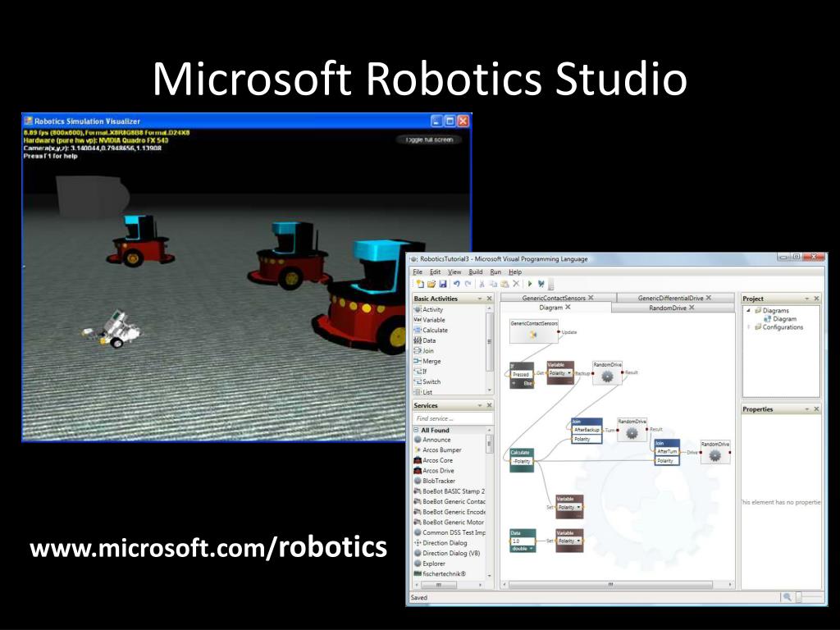Close the Diagram tab with its X
840x630 pixels.
(x=568, y=308)
